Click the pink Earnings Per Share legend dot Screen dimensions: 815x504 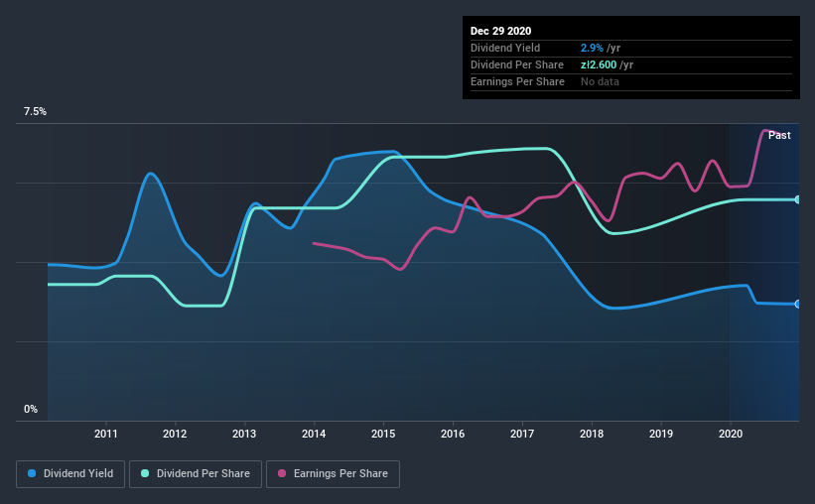[282, 473]
